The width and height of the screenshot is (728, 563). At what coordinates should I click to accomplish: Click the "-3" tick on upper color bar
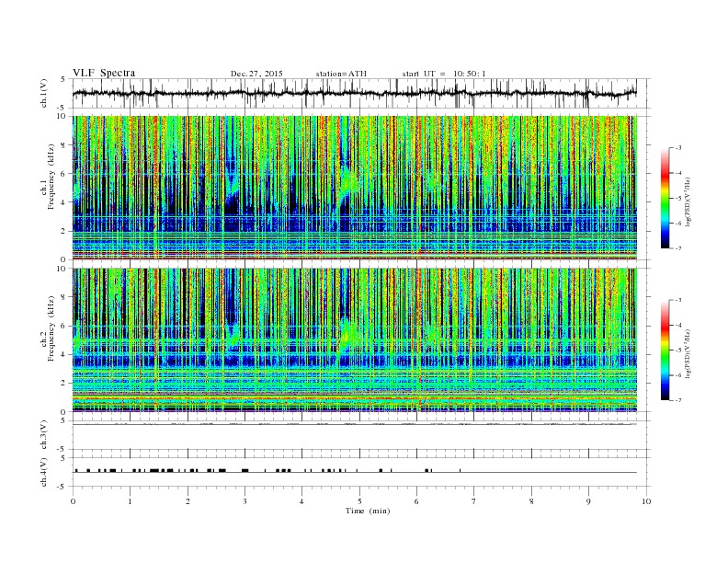pos(678,148)
